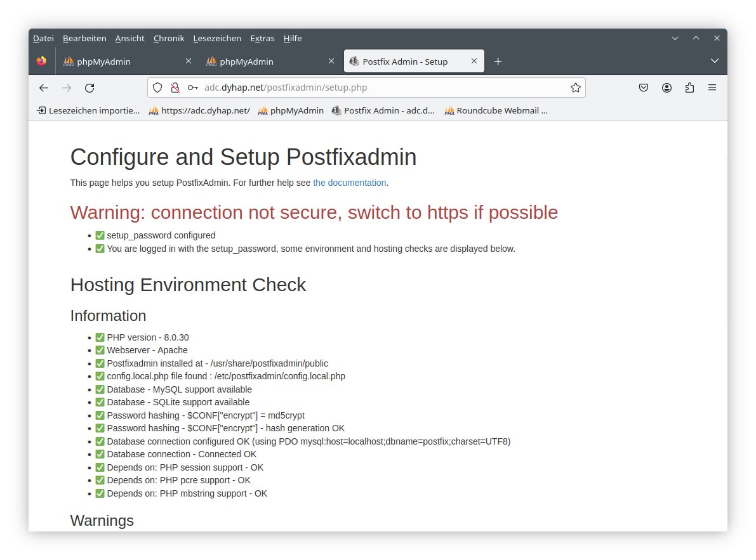Open the Postfix Admin bookmark
The height and width of the screenshot is (560, 756).
(x=383, y=110)
